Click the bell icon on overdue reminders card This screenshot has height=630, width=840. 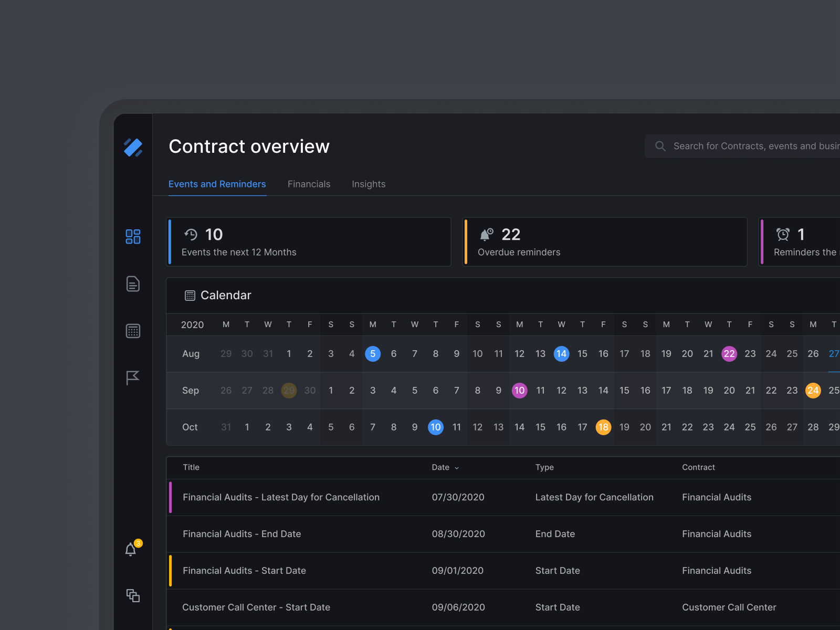click(487, 234)
